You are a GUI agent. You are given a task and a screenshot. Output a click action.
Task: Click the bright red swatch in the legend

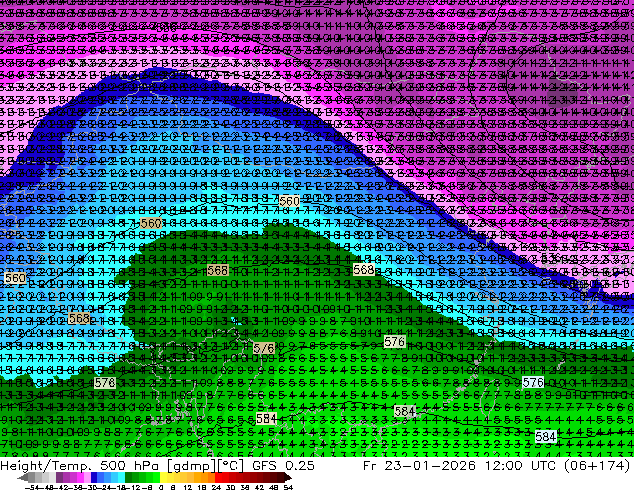click(x=218, y=477)
